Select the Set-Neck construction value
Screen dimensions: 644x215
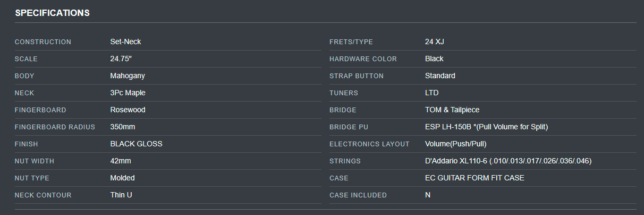[x=125, y=42]
